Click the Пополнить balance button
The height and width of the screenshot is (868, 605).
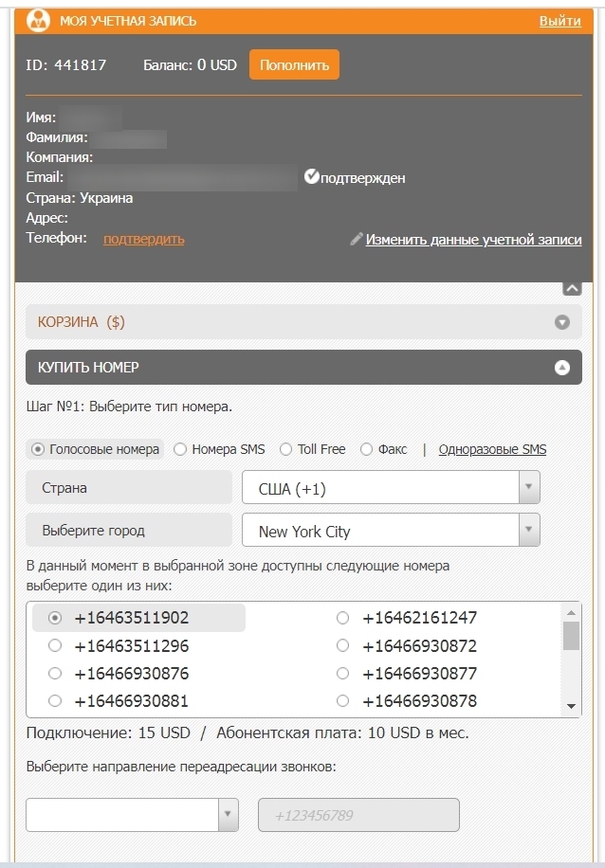294,64
